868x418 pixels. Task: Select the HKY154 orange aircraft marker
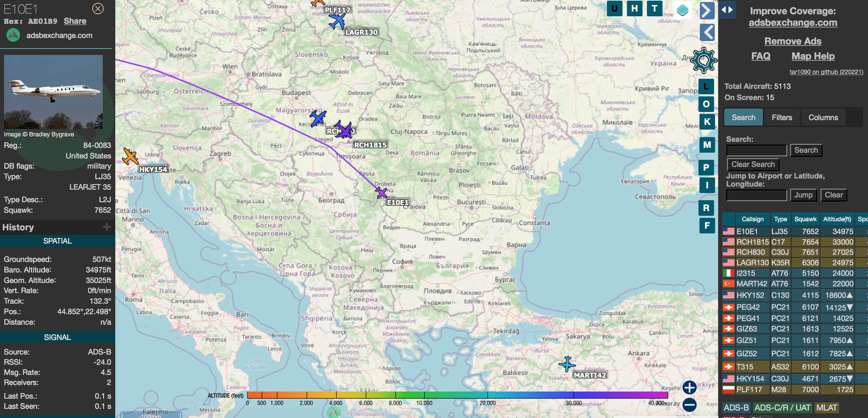[x=130, y=156]
